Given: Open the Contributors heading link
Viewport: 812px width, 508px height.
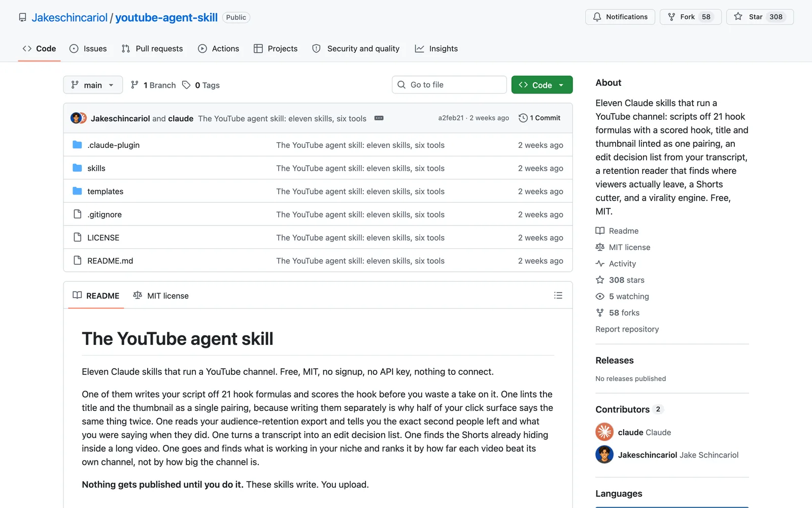Looking at the screenshot, I should [x=629, y=409].
